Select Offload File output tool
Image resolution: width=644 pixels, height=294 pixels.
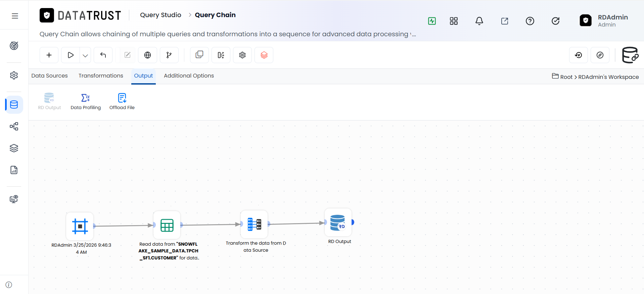click(x=122, y=102)
